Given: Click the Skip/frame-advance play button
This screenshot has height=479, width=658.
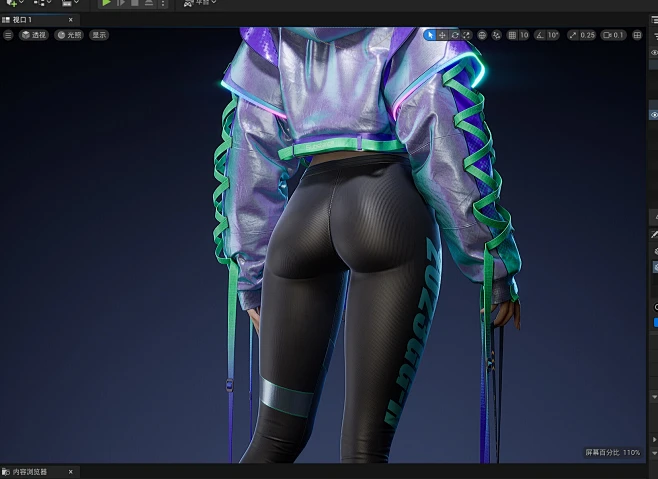Looking at the screenshot, I should pyautogui.click(x=121, y=3).
